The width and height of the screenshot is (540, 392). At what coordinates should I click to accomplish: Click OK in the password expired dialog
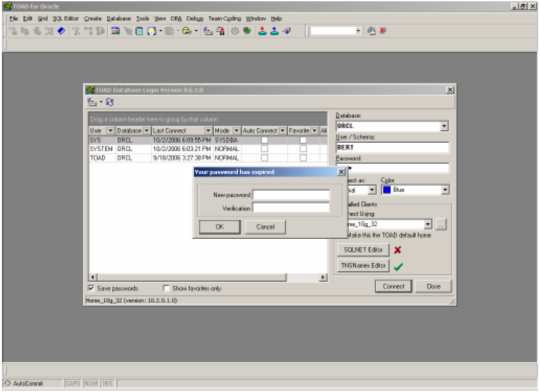pos(220,227)
